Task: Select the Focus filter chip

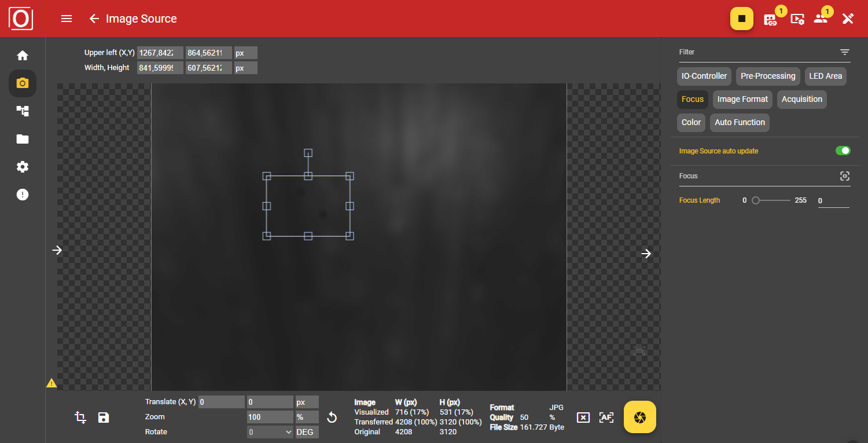Action: coord(693,99)
